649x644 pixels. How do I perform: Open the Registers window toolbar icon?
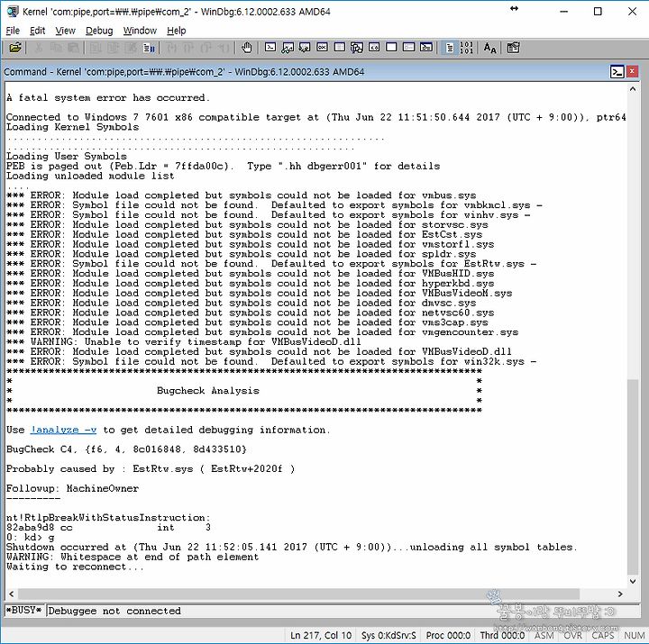tap(322, 48)
